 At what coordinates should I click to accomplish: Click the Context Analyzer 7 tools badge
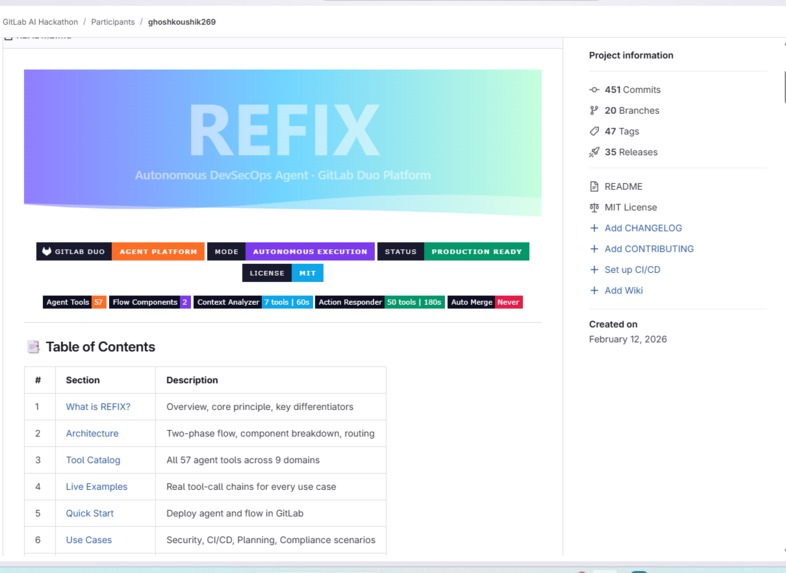[253, 302]
